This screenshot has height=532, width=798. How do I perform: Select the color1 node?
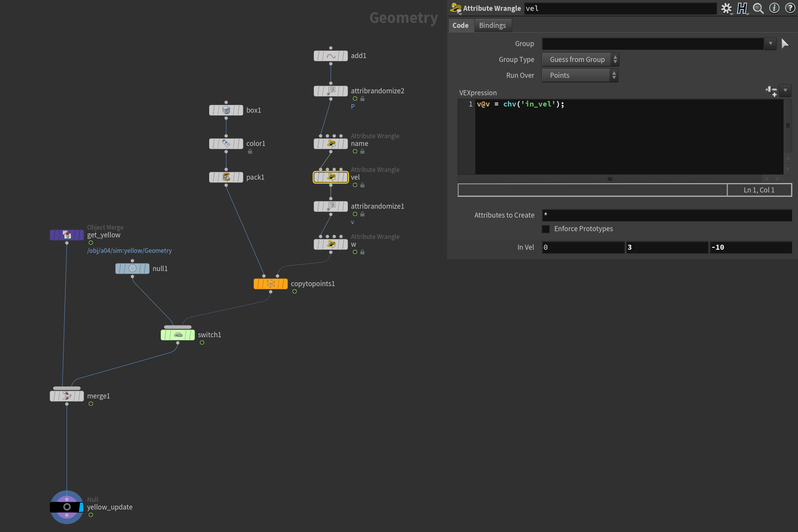(226, 144)
